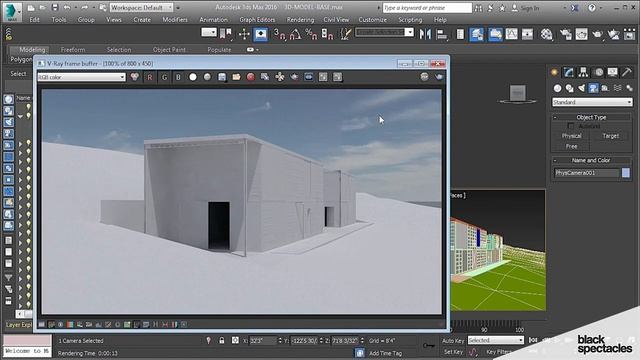Click the Save File icon in quick access toolbar

[x=55, y=7]
